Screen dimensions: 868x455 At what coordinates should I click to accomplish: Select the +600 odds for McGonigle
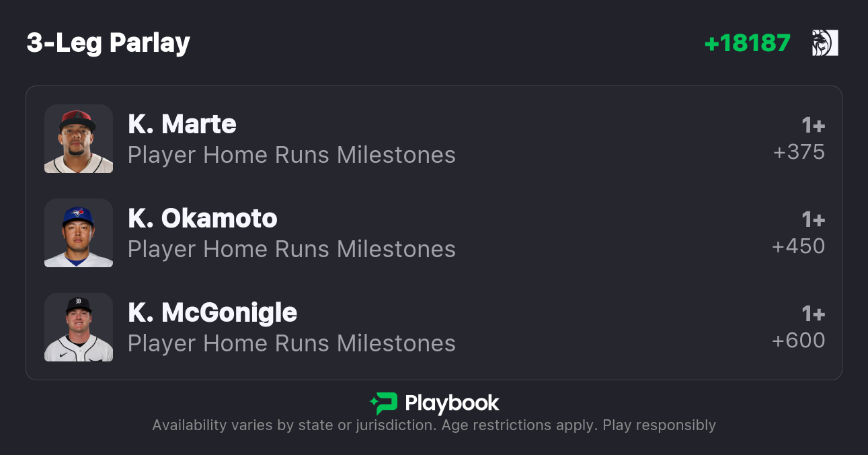(798, 341)
